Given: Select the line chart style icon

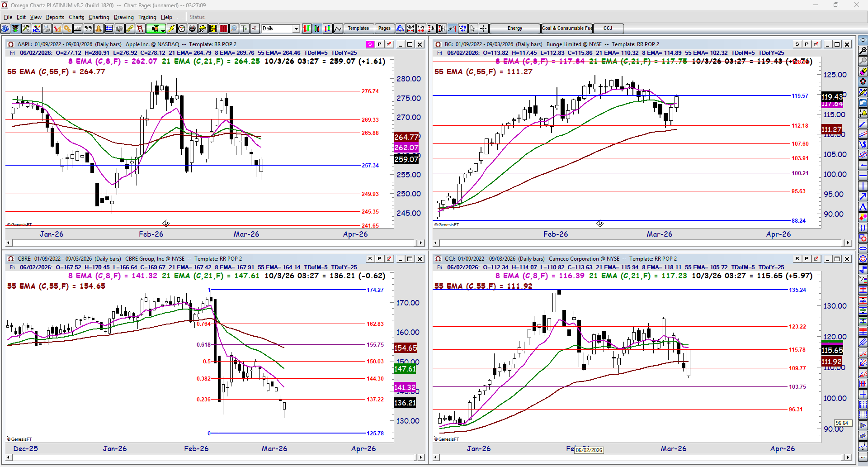Looking at the screenshot, I should pyautogui.click(x=338, y=29).
